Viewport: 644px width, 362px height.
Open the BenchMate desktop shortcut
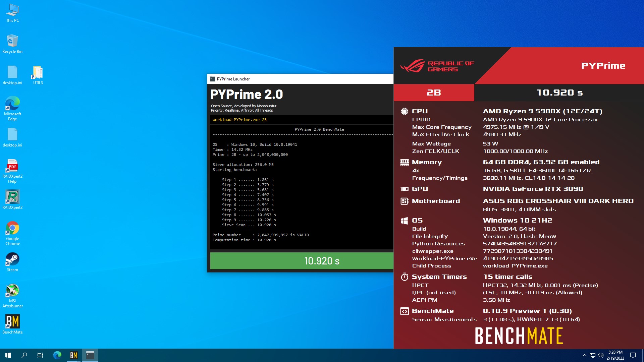click(x=12, y=324)
